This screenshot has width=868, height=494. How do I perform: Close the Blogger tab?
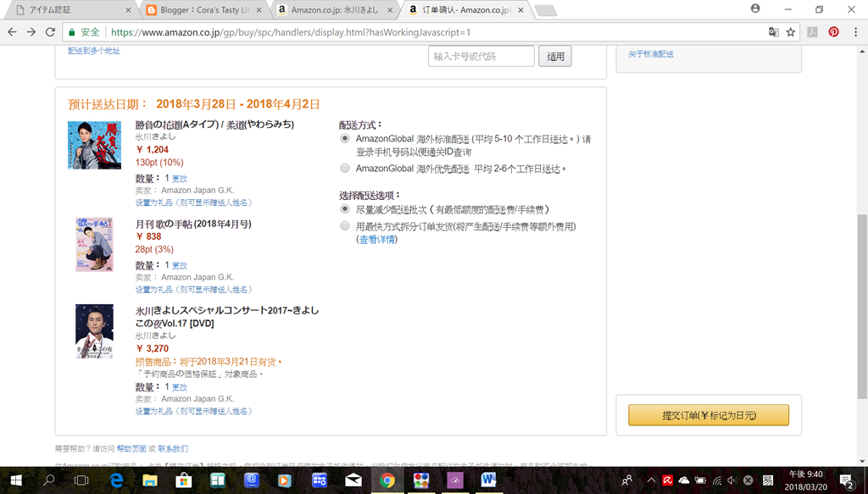click(259, 10)
